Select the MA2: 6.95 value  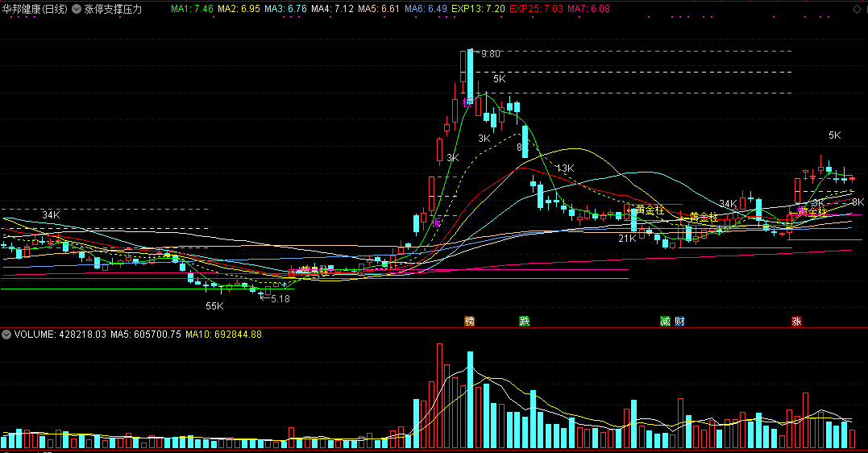click(239, 9)
